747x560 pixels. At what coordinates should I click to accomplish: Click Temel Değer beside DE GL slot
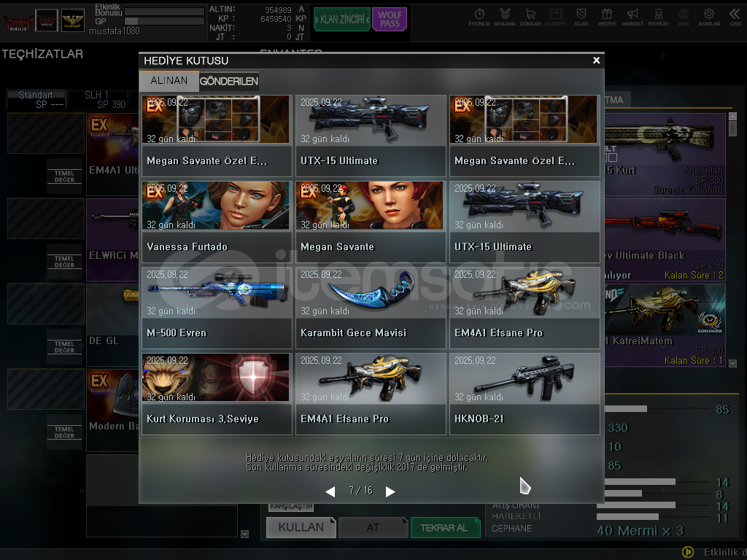click(64, 347)
